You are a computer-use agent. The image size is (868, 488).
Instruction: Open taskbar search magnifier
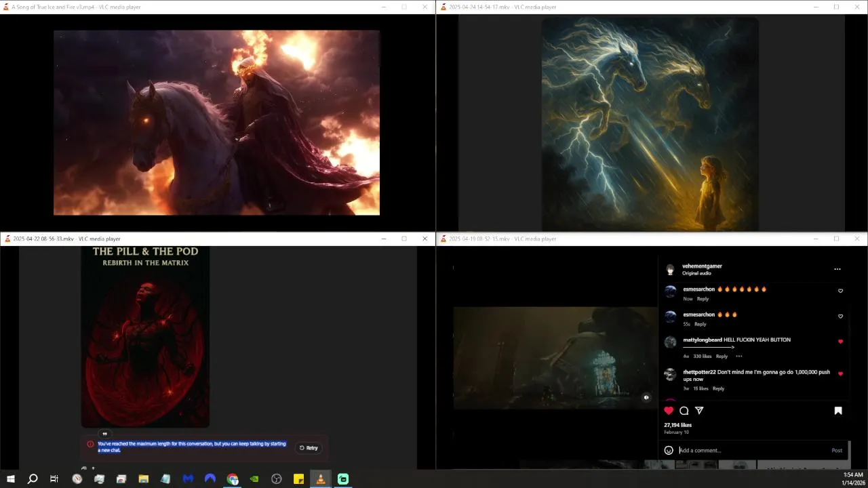click(x=32, y=479)
